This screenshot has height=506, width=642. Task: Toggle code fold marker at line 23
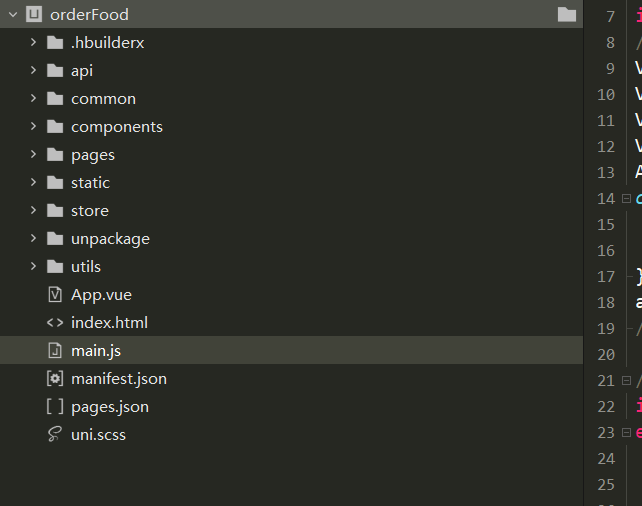point(626,433)
